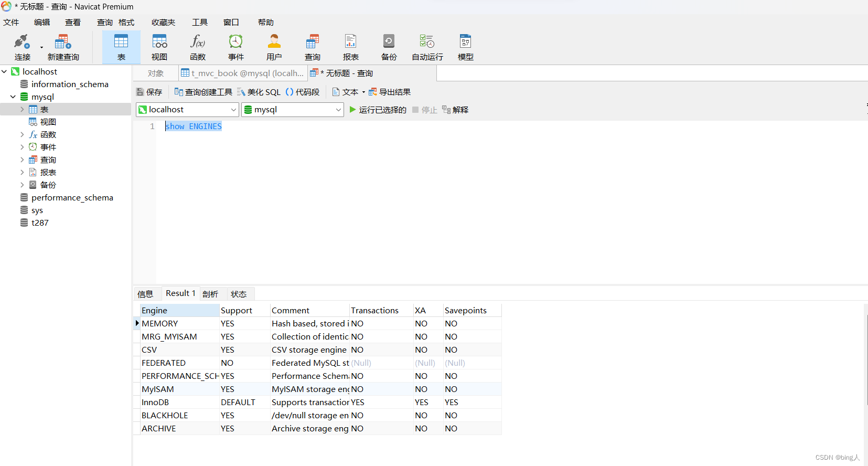Switch to the t_mvc_book @mysql tab

point(242,73)
